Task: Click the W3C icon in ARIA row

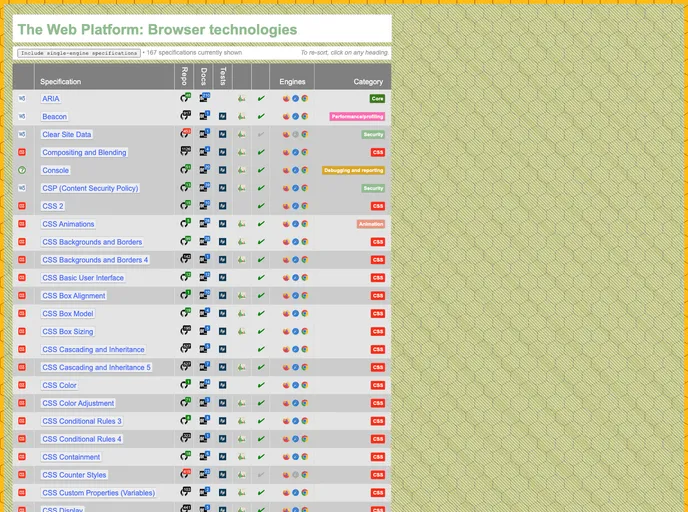Action: (22, 99)
